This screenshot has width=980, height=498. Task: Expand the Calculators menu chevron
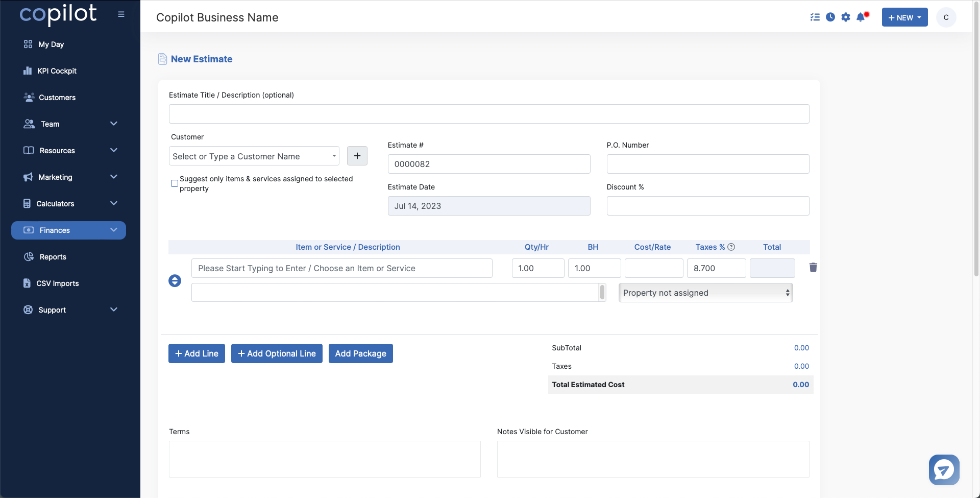click(114, 203)
